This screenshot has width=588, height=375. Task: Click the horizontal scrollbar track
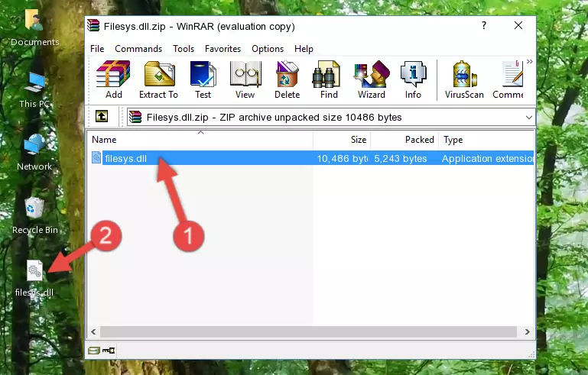coord(310,331)
